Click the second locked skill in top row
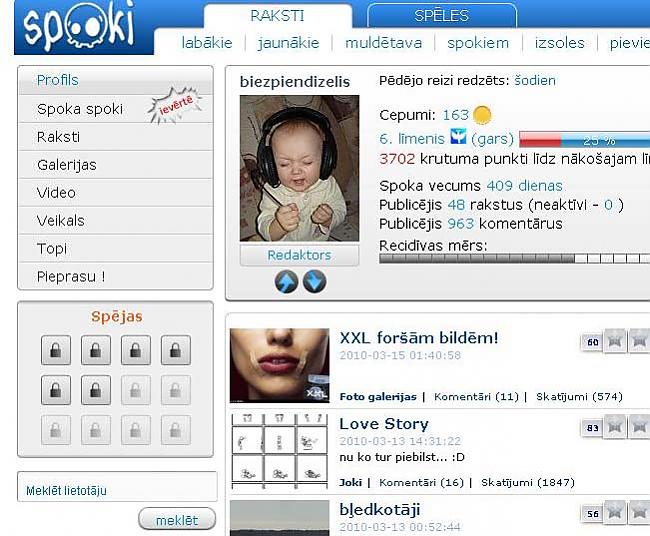 (96, 350)
